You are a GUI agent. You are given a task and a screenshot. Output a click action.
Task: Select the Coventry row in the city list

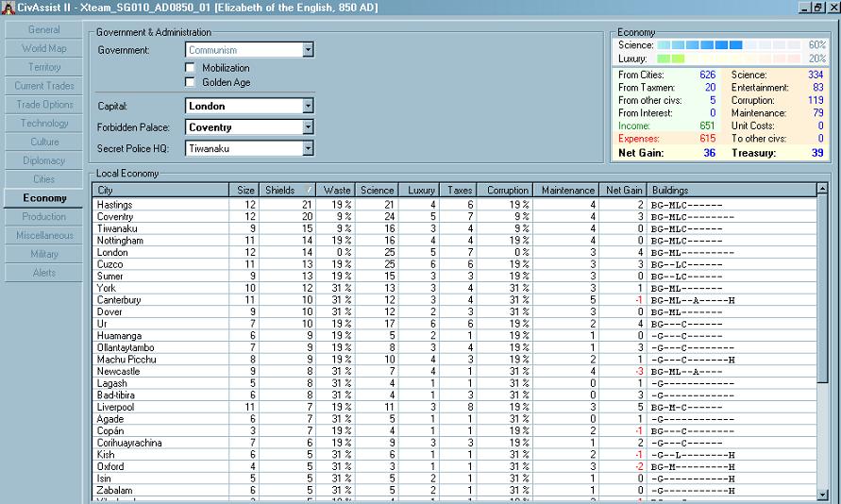(x=454, y=217)
